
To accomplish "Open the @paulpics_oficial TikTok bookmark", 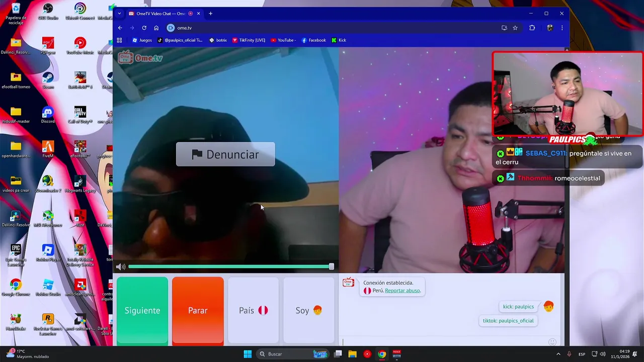I will 180,40.
